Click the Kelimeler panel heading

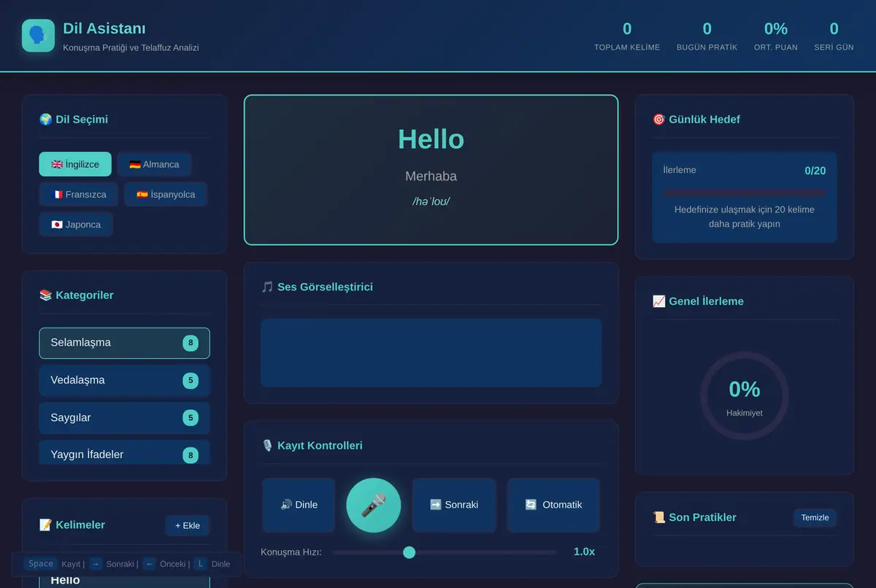tap(72, 525)
